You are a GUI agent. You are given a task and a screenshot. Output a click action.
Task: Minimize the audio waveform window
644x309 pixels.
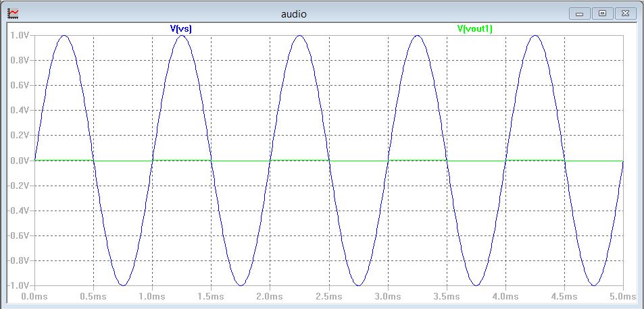tap(580, 13)
